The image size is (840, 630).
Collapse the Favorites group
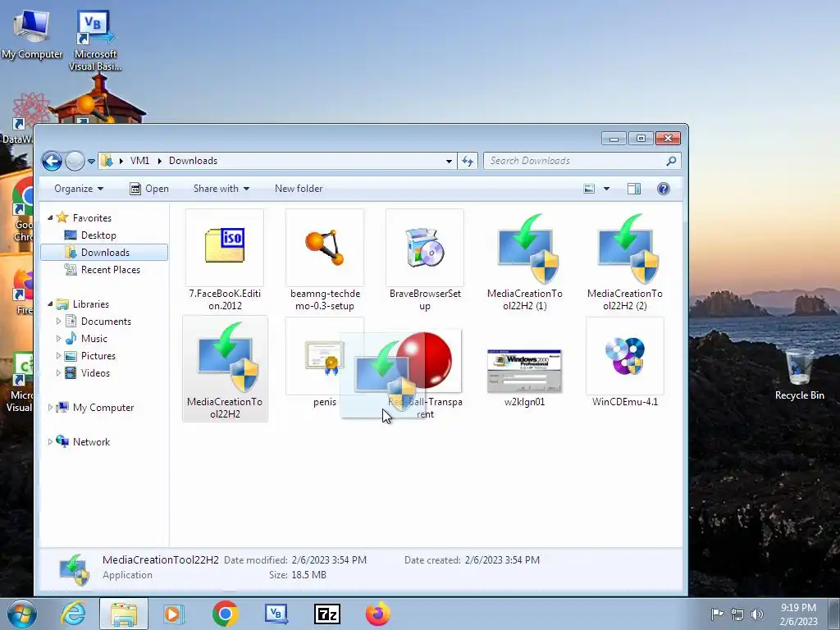pyautogui.click(x=50, y=218)
